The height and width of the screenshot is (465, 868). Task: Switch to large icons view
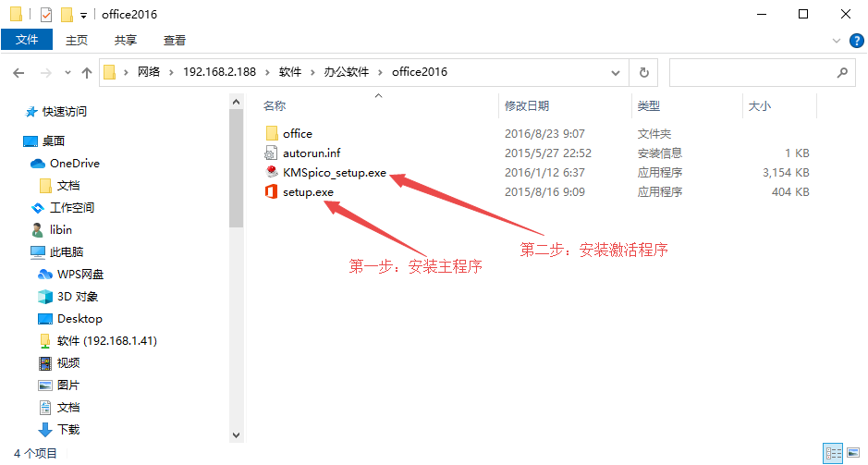pos(853,453)
